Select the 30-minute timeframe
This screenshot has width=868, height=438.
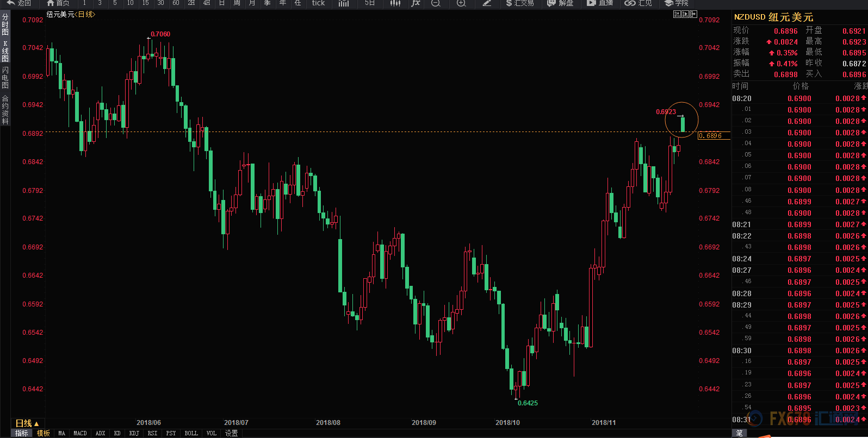pos(160,3)
